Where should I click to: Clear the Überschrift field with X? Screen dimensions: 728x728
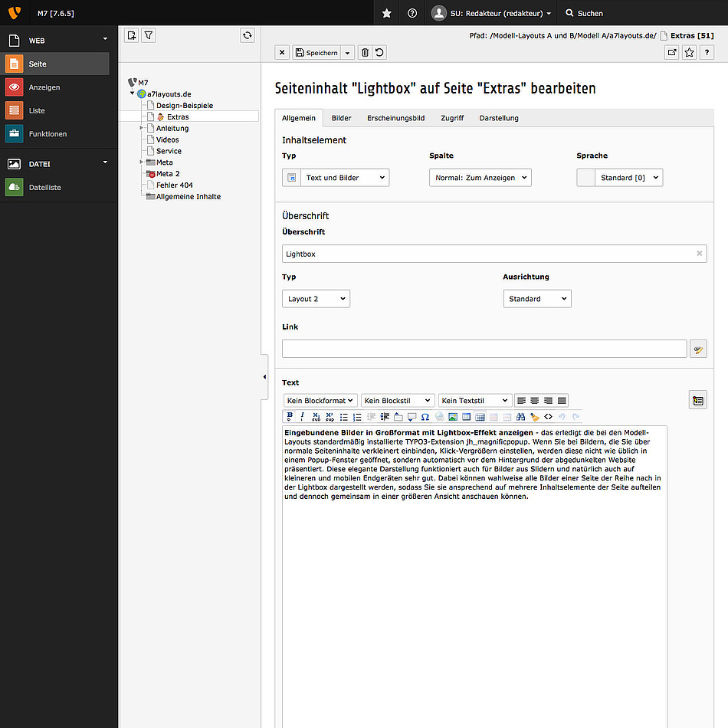pos(699,253)
